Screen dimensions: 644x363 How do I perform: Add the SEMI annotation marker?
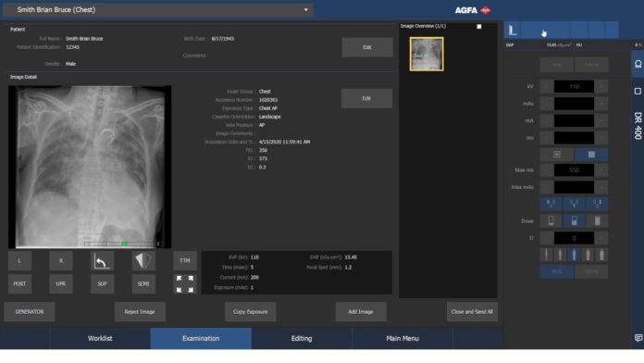(x=143, y=284)
